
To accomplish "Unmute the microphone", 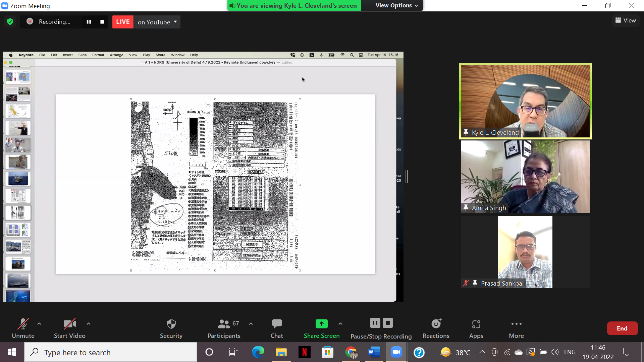I will (x=23, y=328).
